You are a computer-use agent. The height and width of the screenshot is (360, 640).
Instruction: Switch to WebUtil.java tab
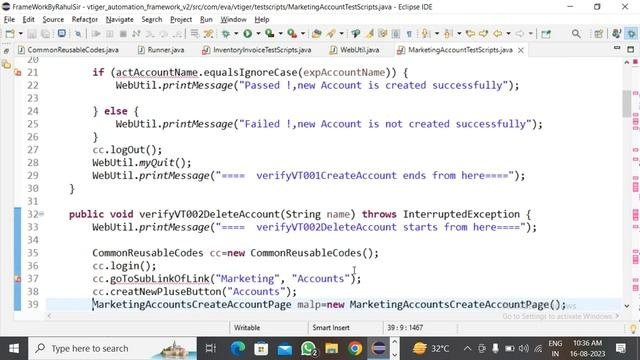(x=354, y=50)
